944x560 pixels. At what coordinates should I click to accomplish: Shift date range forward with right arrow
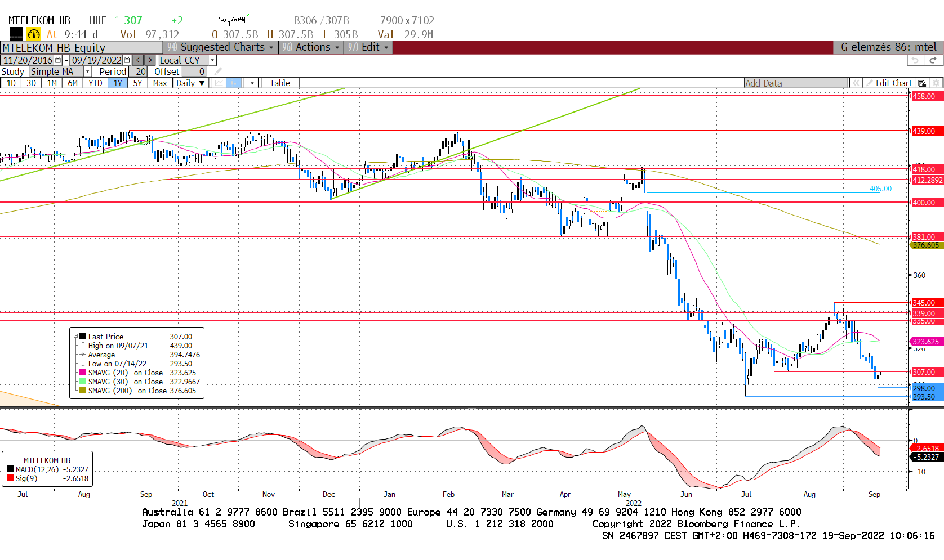click(x=150, y=60)
